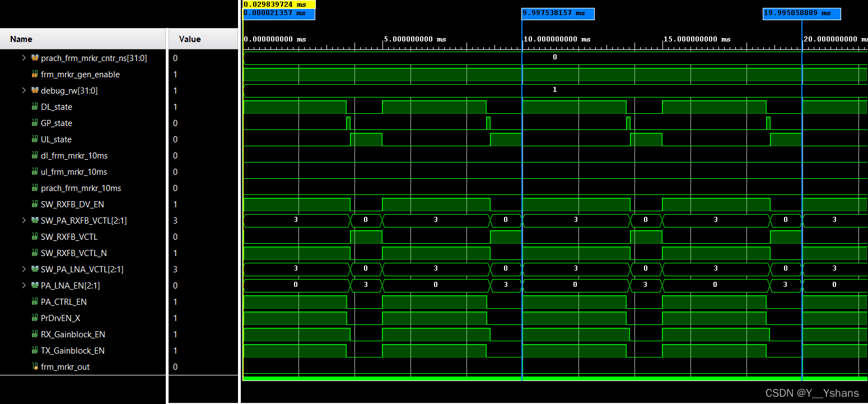Click the SW_RXFB_VCTL_N signal icon
This screenshot has height=404, width=868.
tap(35, 253)
